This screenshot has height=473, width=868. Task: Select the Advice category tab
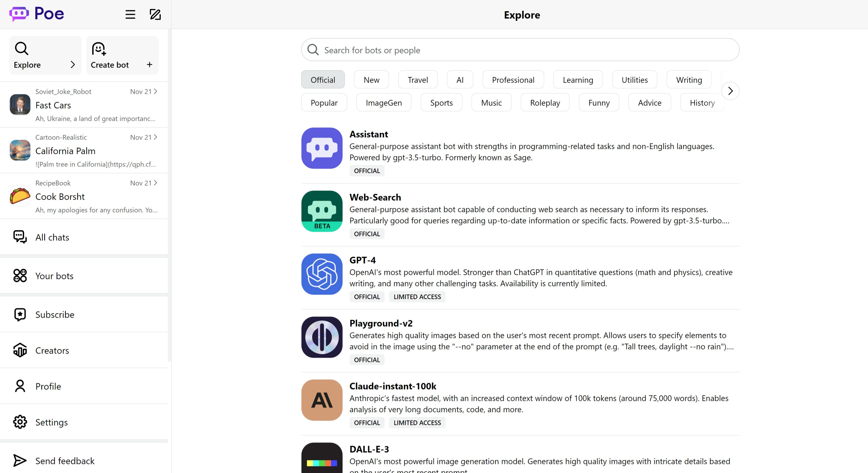pyautogui.click(x=650, y=102)
